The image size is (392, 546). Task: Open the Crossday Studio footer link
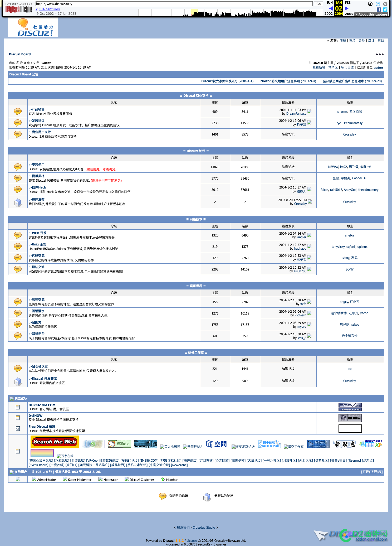click(x=204, y=528)
